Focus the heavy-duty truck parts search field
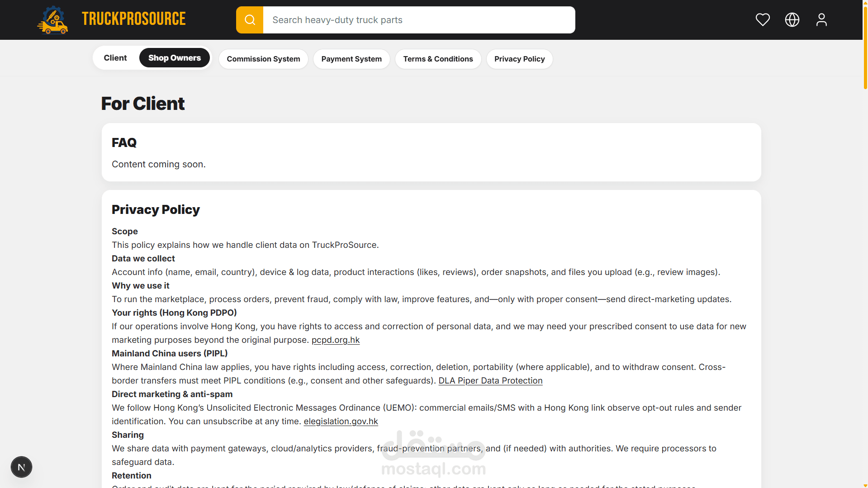The image size is (868, 488). [x=419, y=20]
